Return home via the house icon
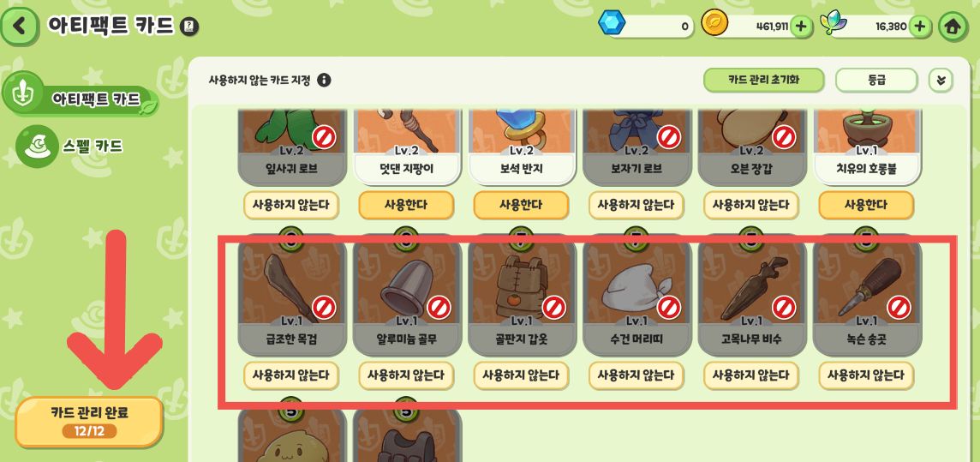 tap(953, 27)
